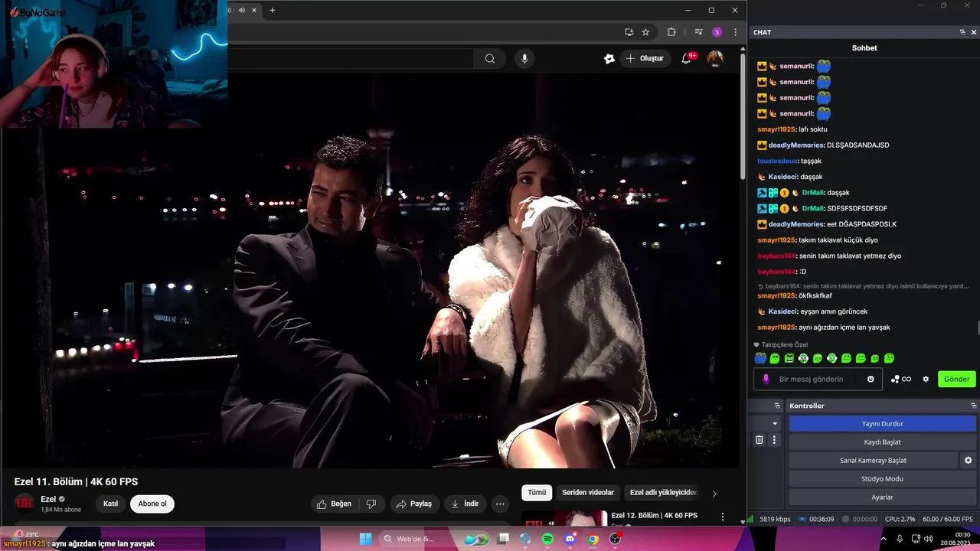The width and height of the screenshot is (980, 551).
Task: Click the YouTube page vertical scrollbar
Action: point(743,115)
